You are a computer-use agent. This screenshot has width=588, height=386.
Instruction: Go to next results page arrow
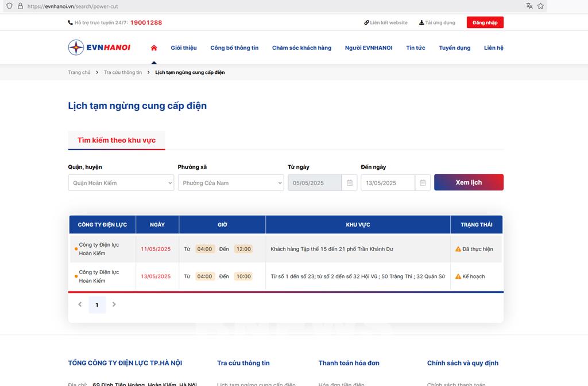point(114,305)
